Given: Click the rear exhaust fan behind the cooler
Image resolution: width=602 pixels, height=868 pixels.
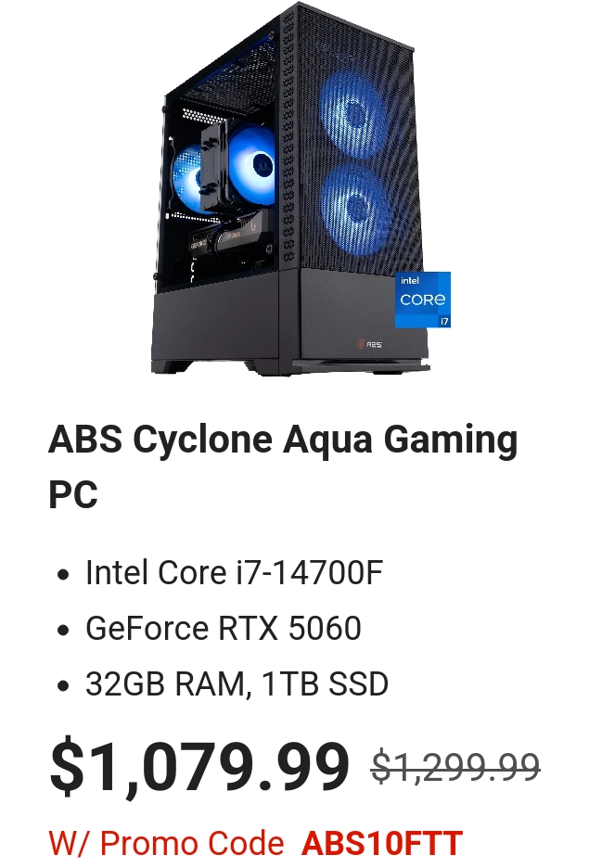Looking at the screenshot, I should [x=187, y=176].
